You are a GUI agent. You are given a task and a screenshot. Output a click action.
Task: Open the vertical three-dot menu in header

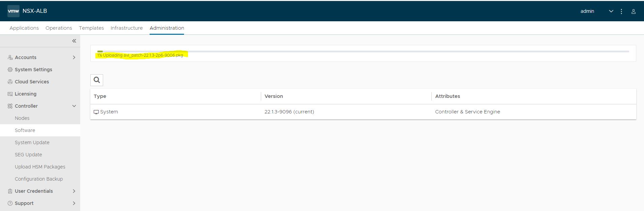(x=621, y=11)
